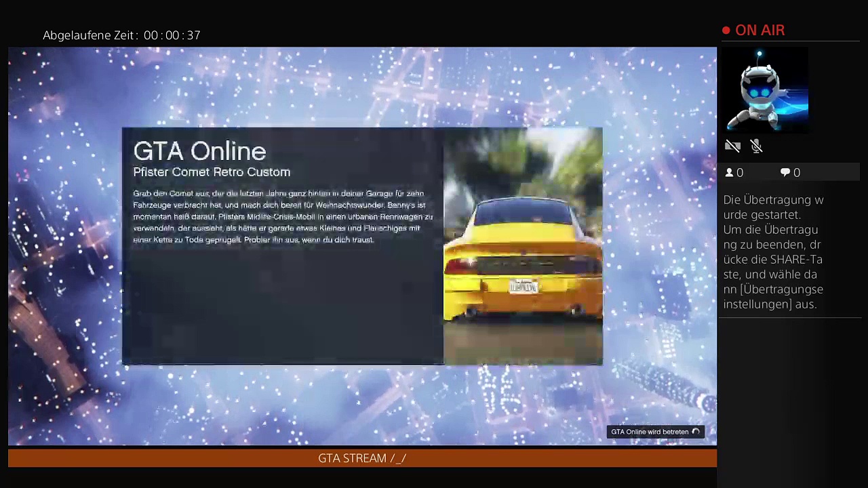Click the Die Übertragung wurde gestartet message
The height and width of the screenshot is (488, 868).
point(773,207)
